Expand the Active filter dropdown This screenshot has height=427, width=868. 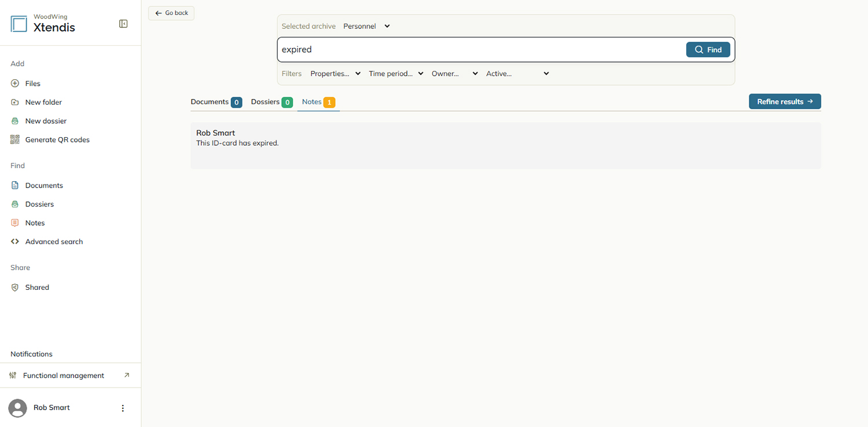(x=517, y=73)
